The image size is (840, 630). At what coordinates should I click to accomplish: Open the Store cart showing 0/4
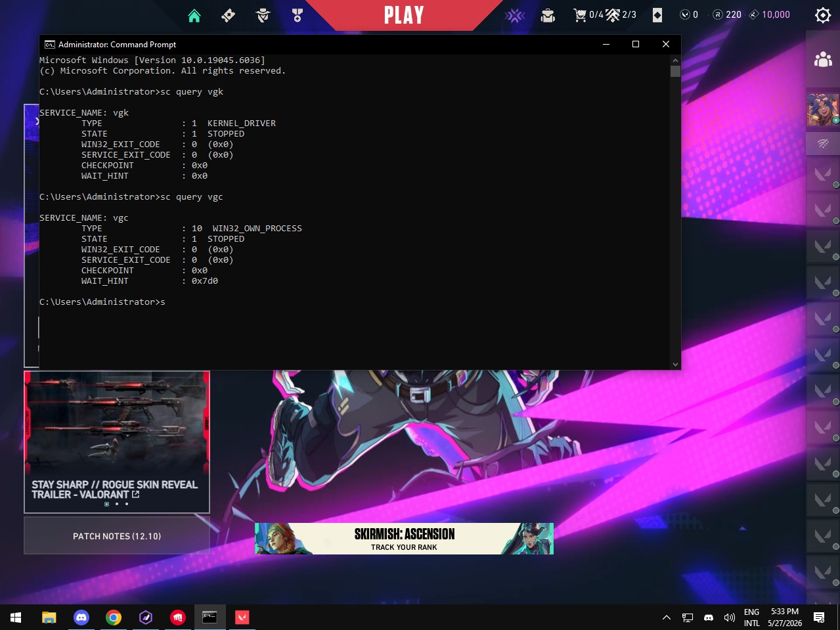[x=588, y=14]
